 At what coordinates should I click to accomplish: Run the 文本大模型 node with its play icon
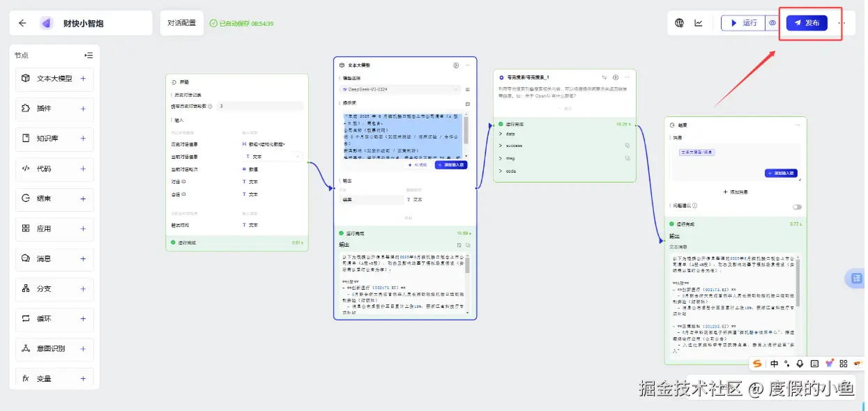pyautogui.click(x=456, y=65)
